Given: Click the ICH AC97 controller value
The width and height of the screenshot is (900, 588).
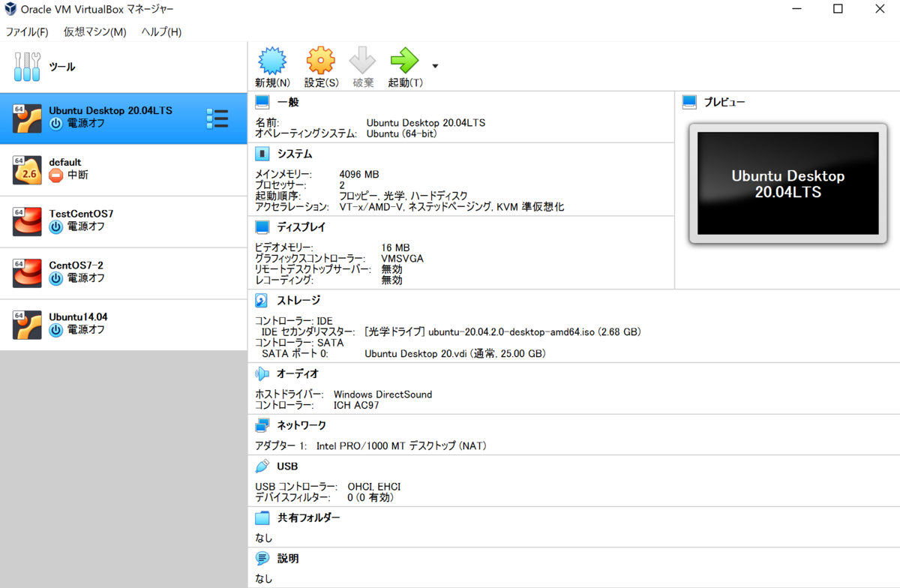Looking at the screenshot, I should [x=356, y=405].
